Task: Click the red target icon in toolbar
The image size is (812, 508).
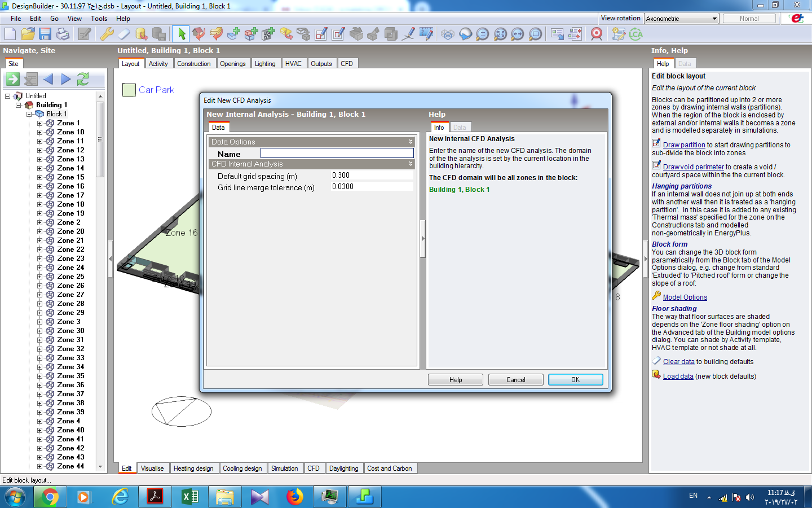Action: (x=596, y=34)
